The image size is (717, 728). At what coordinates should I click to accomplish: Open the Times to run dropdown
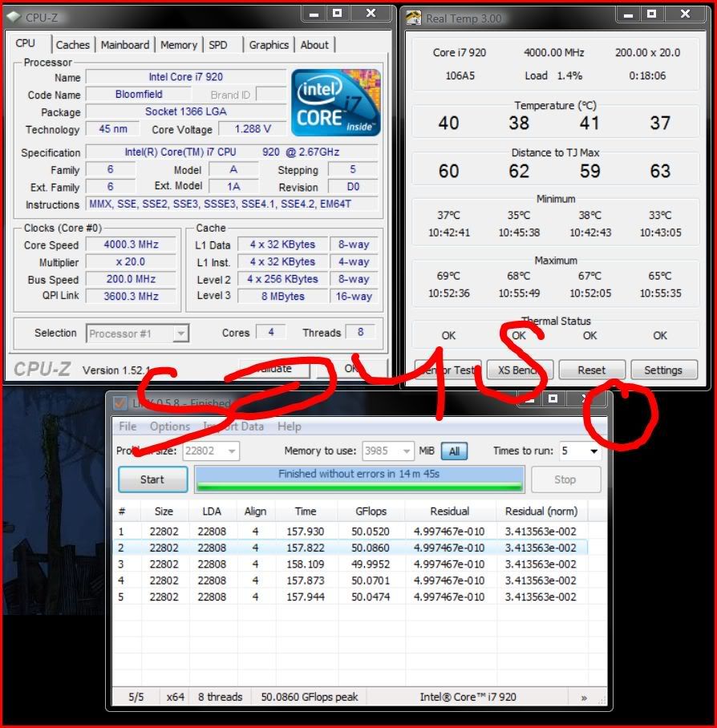click(593, 451)
